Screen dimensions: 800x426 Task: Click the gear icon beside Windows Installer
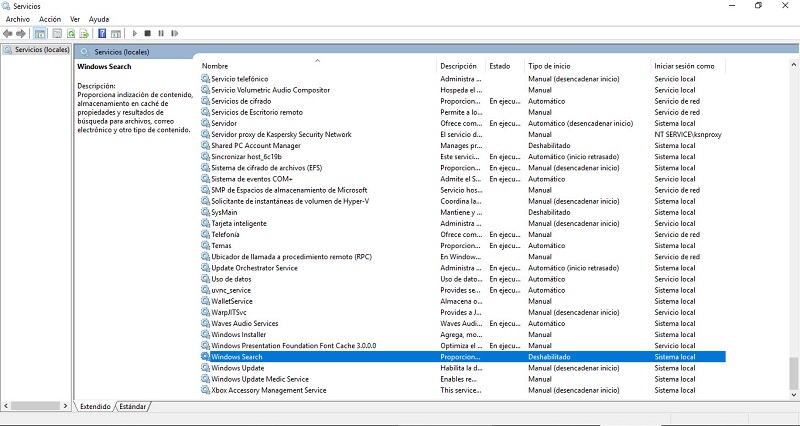(x=205, y=335)
